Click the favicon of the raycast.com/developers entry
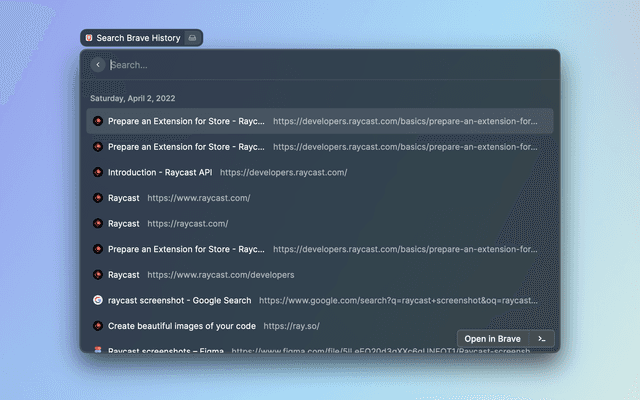 (x=98, y=274)
